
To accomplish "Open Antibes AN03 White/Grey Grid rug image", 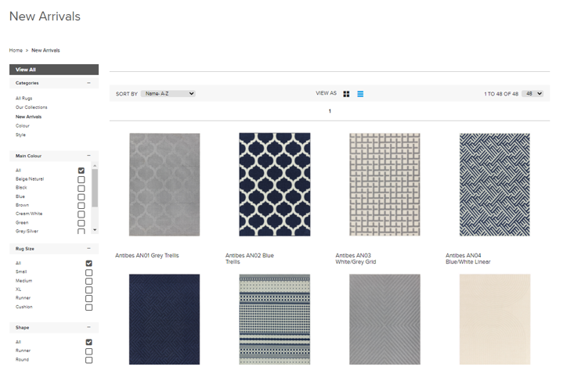I will pyautogui.click(x=384, y=185).
